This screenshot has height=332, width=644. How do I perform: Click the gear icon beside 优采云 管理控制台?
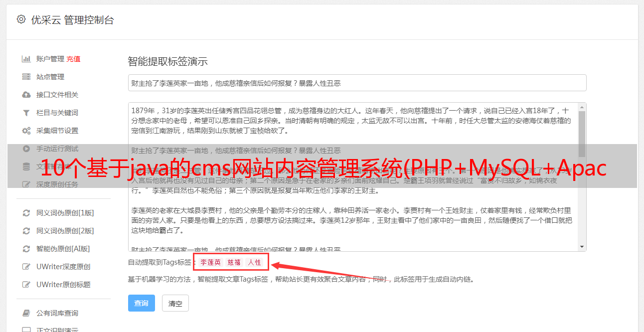[x=21, y=20]
